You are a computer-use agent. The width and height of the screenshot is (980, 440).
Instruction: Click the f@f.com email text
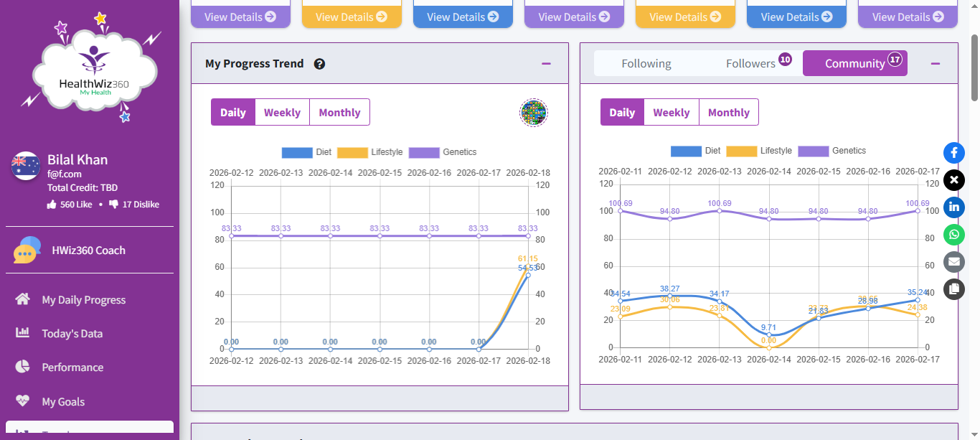click(65, 174)
